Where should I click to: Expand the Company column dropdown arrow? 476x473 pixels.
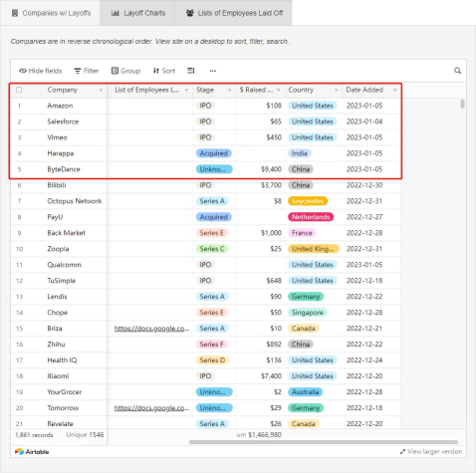101,90
